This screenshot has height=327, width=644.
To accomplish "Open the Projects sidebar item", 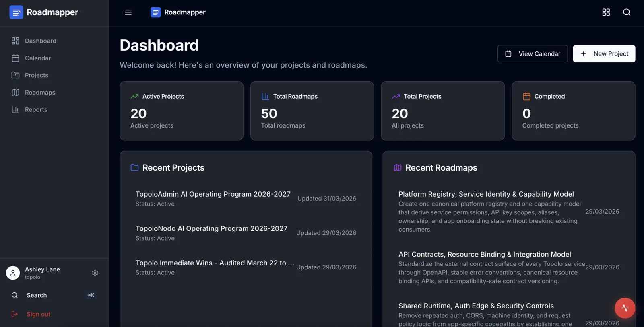I will (36, 75).
